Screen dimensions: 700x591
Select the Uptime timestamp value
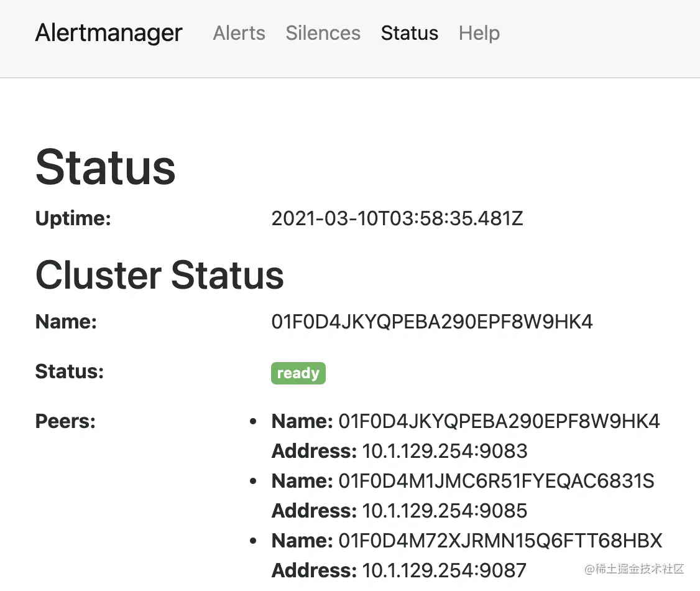tap(397, 218)
